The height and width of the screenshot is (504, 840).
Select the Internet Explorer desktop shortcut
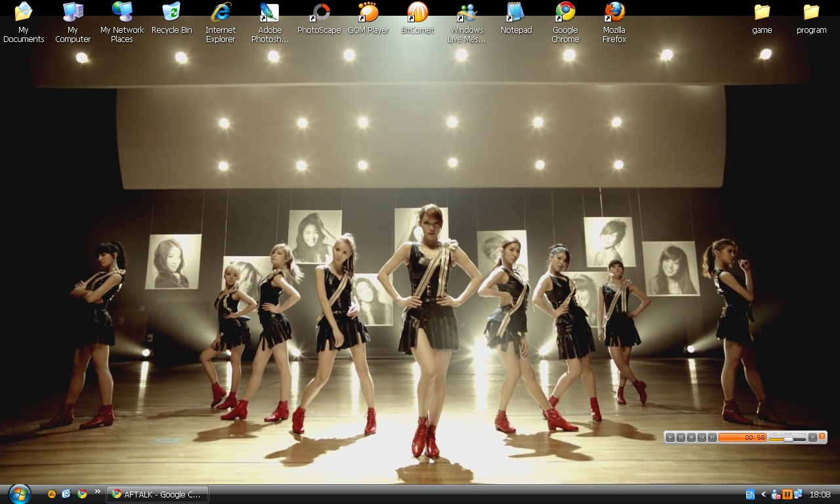pos(220,22)
